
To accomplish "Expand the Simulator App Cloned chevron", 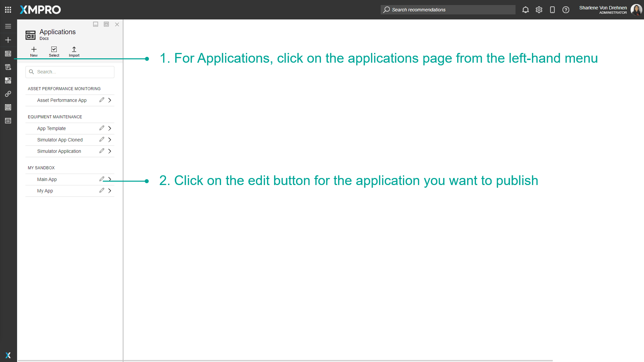I will pyautogui.click(x=110, y=140).
